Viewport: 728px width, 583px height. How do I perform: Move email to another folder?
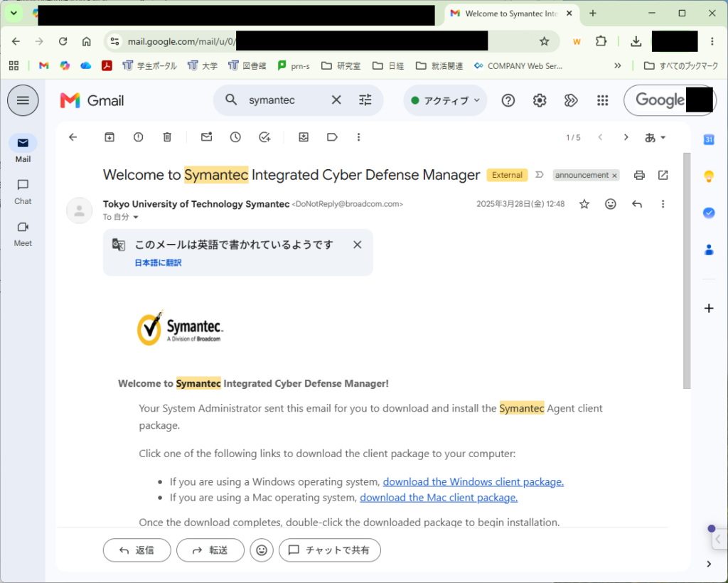click(x=304, y=137)
